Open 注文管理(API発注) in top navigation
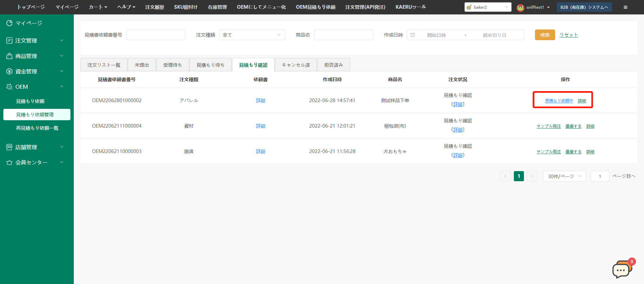644x284 pixels. coord(365,7)
